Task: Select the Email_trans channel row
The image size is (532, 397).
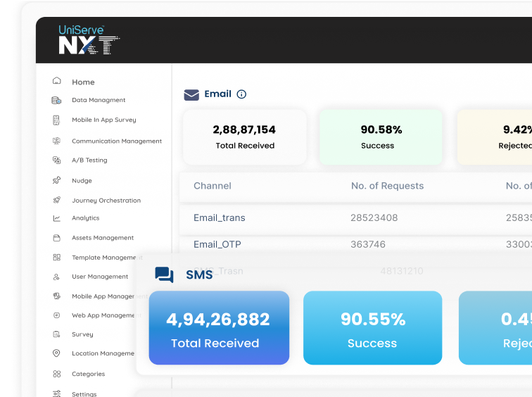Action: 355,218
